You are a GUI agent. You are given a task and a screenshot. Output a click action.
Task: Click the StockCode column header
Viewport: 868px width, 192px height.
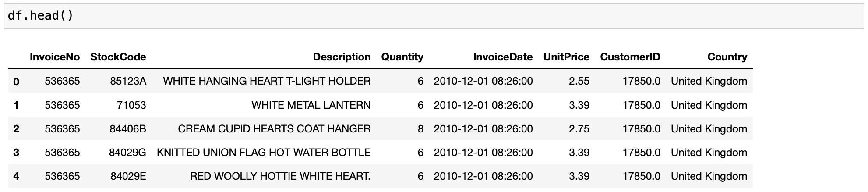pos(118,57)
